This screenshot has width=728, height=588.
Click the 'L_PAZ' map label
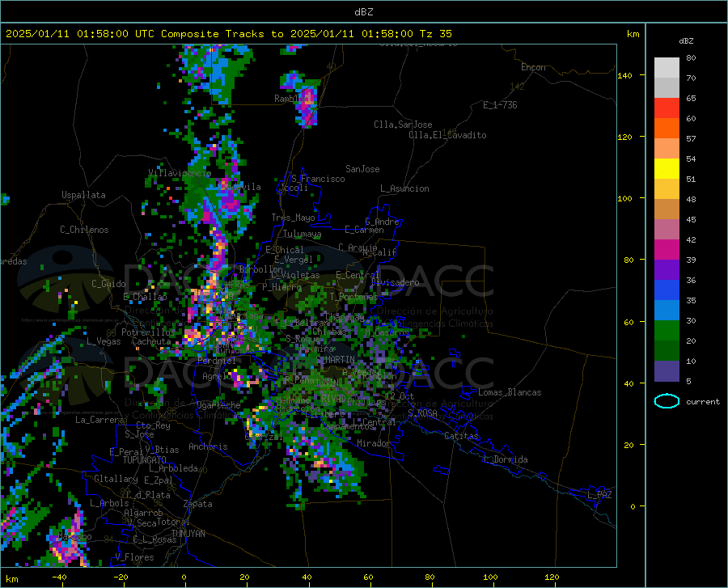[x=599, y=495]
